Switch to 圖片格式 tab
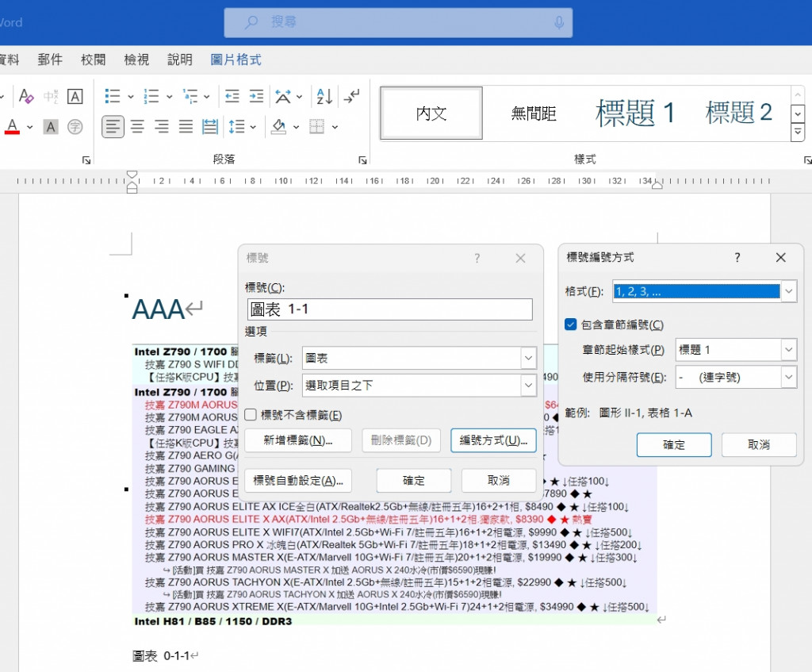Viewport: 812px width, 672px height. [x=236, y=60]
